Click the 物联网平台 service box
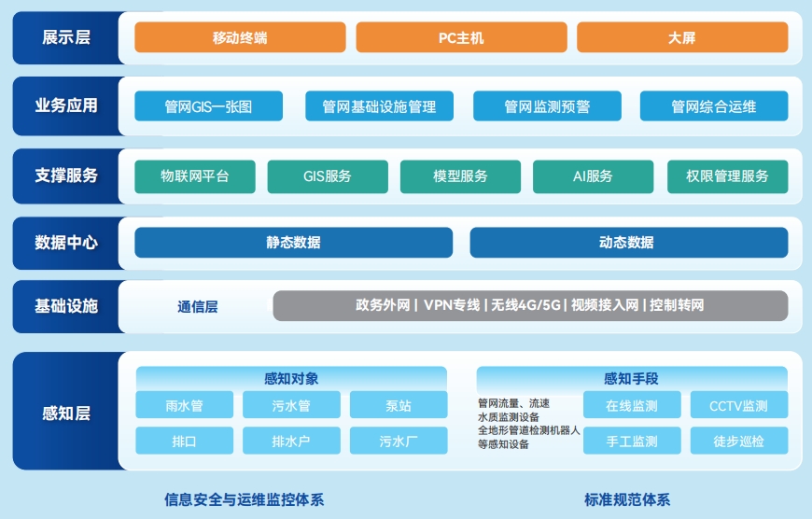812x519 pixels. (195, 176)
